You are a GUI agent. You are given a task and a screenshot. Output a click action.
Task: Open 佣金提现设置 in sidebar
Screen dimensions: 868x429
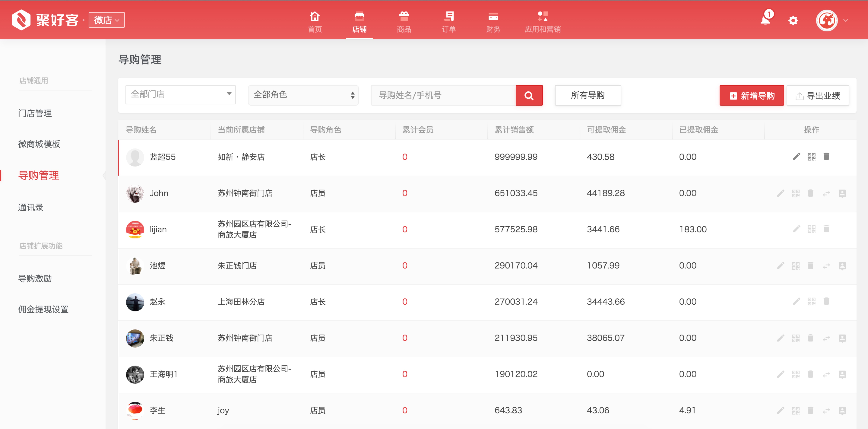pyautogui.click(x=43, y=309)
